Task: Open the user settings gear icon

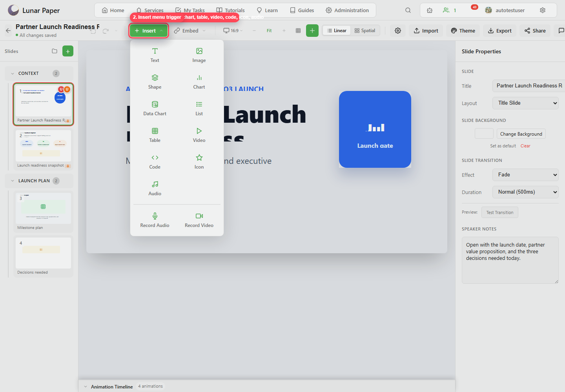Action: (x=543, y=10)
